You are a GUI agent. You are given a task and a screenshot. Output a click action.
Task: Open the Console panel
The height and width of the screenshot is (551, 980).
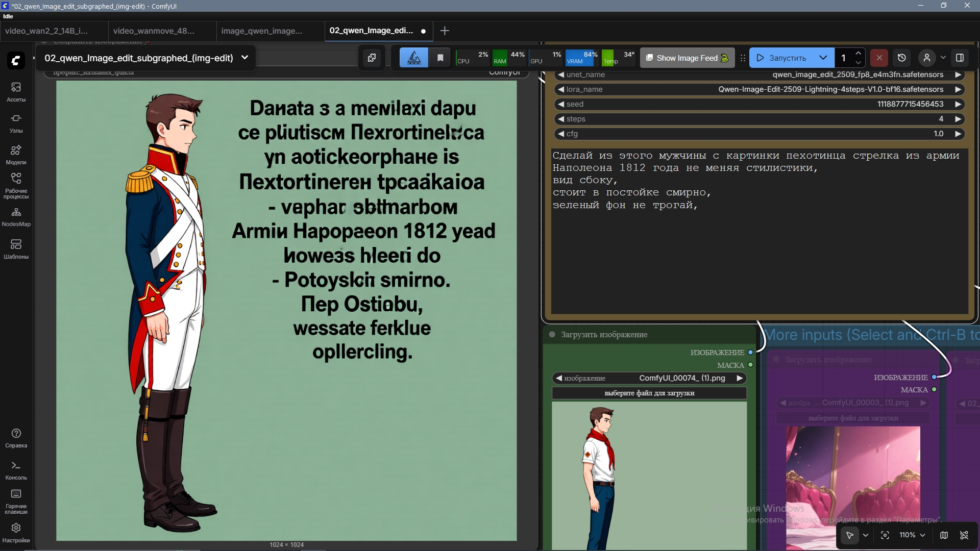16,470
